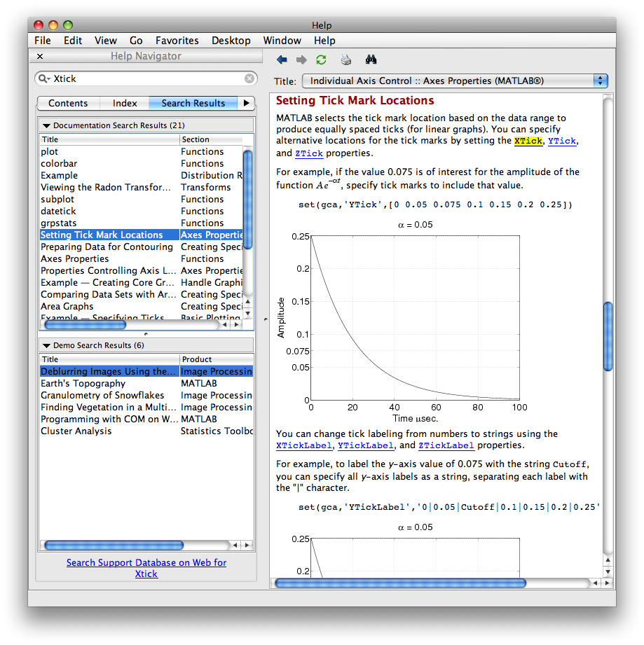Follow the ZTick property link
This screenshot has width=644, height=645.
(x=309, y=153)
